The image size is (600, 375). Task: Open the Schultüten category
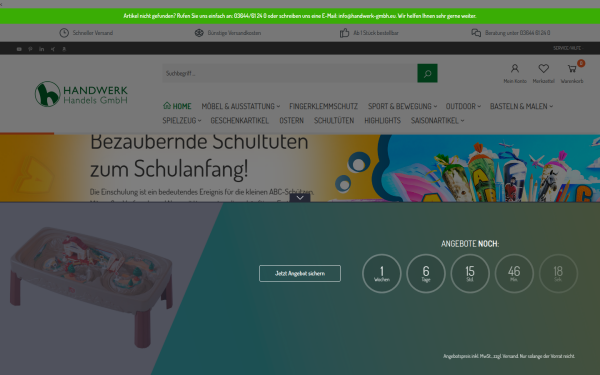334,121
